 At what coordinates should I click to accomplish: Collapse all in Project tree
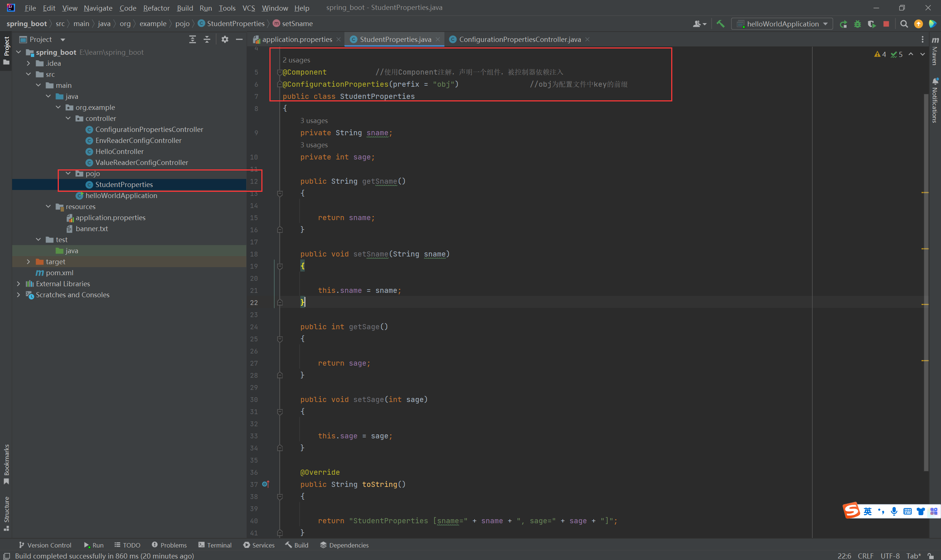207,39
